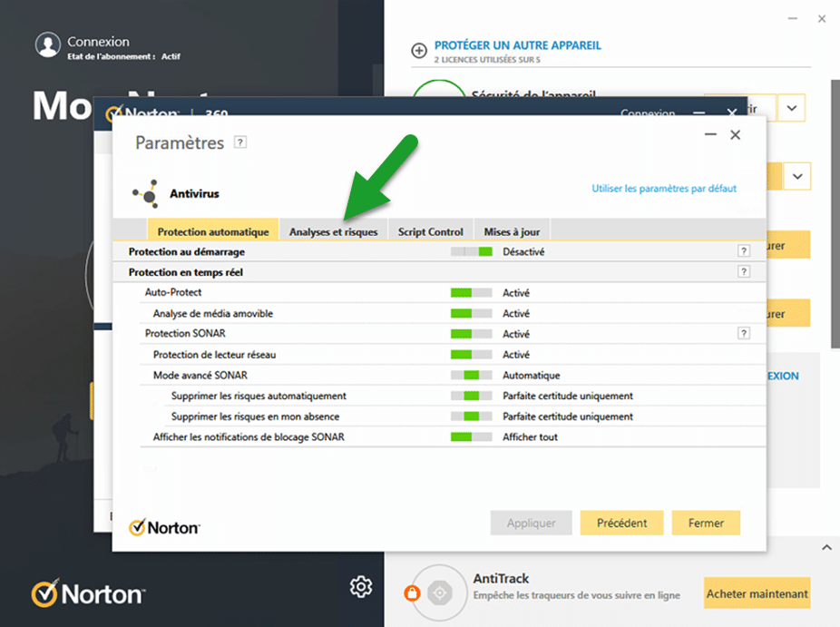Open the settings gear in main Norton window

pyautogui.click(x=361, y=587)
